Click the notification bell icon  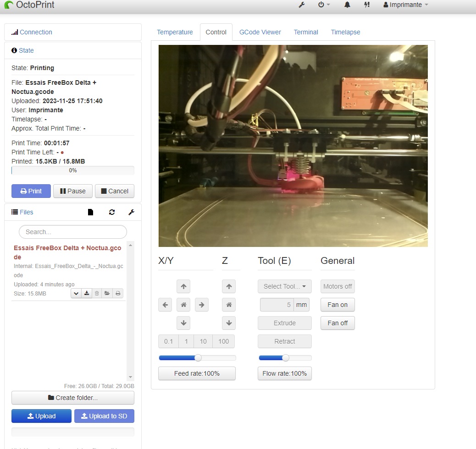347,5
